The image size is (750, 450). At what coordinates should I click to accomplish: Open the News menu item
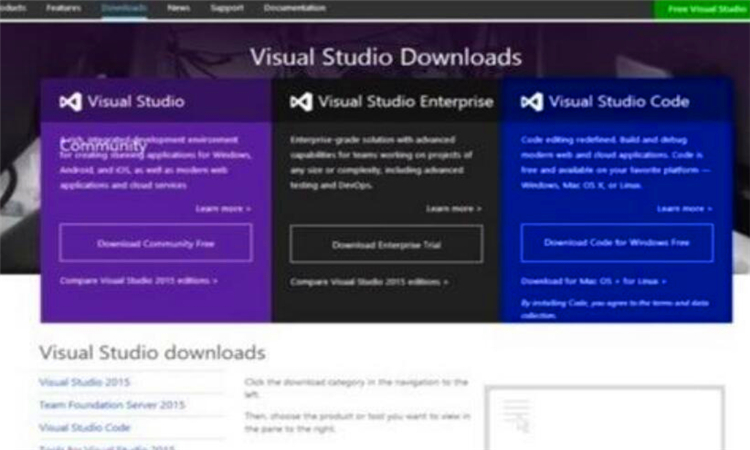(x=178, y=8)
